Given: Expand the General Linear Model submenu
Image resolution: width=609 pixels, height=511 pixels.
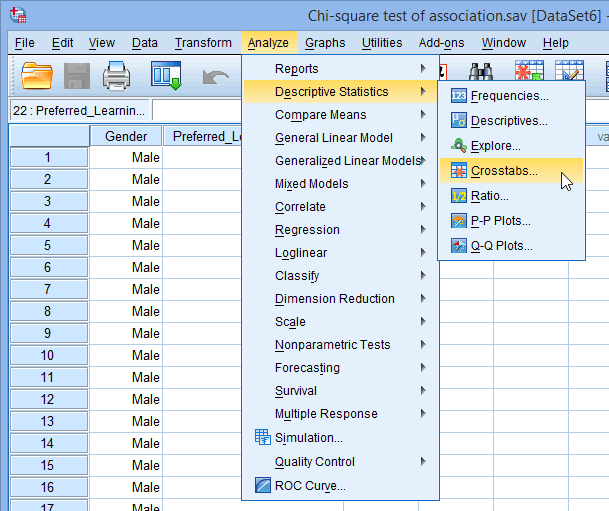Looking at the screenshot, I should [x=340, y=137].
